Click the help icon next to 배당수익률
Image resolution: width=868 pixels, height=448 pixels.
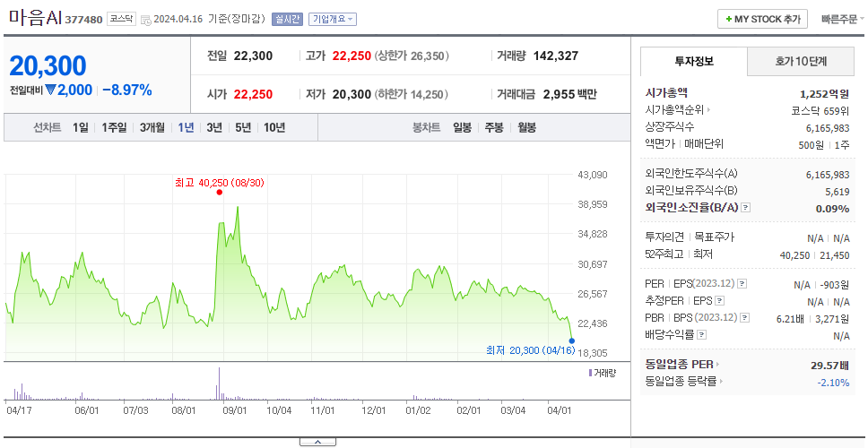(x=701, y=334)
